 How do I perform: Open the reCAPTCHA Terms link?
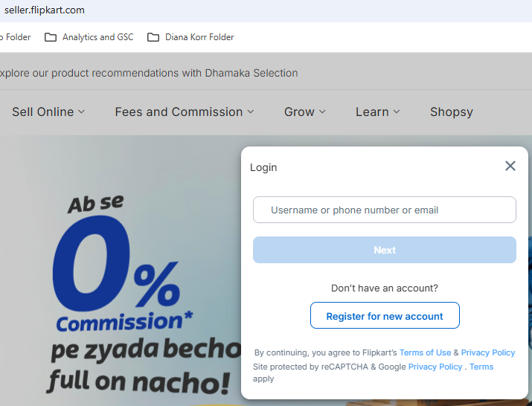tap(481, 367)
